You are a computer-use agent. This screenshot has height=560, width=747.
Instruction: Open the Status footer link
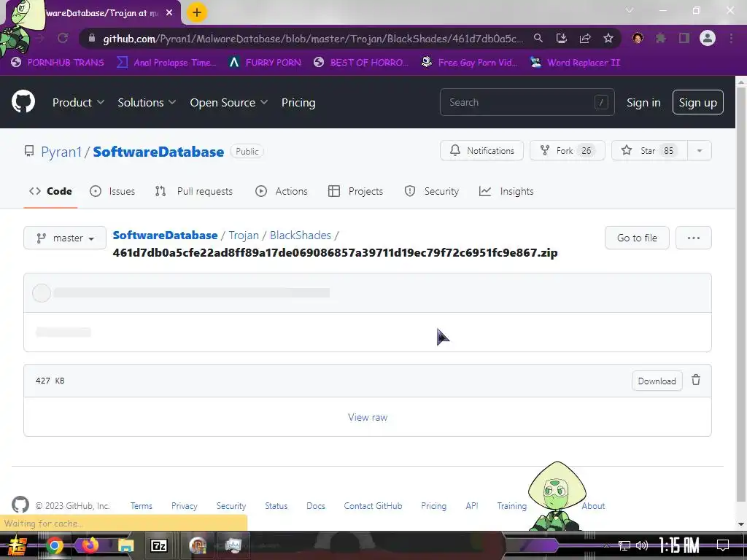click(x=276, y=506)
